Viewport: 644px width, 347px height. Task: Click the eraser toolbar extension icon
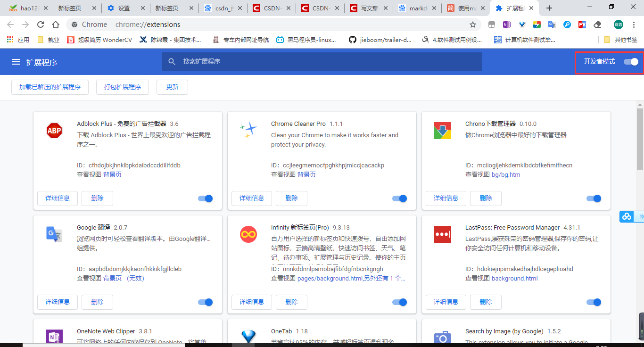point(597,25)
